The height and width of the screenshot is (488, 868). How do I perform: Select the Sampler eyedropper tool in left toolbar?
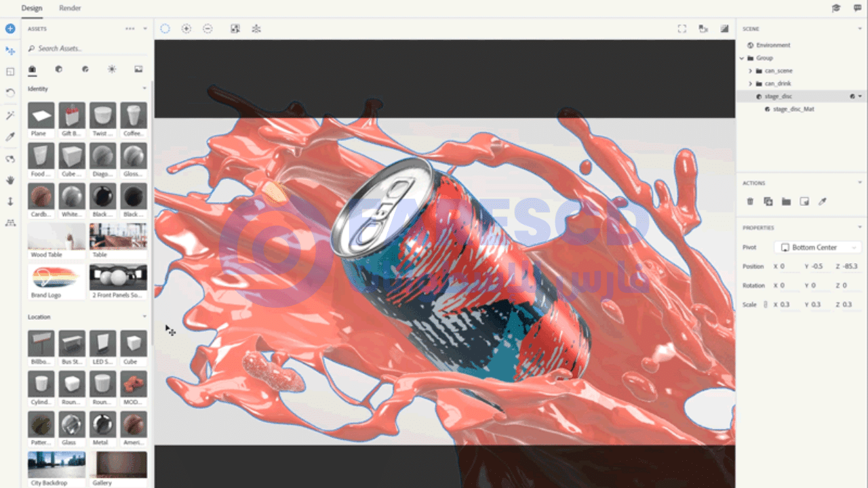10,137
